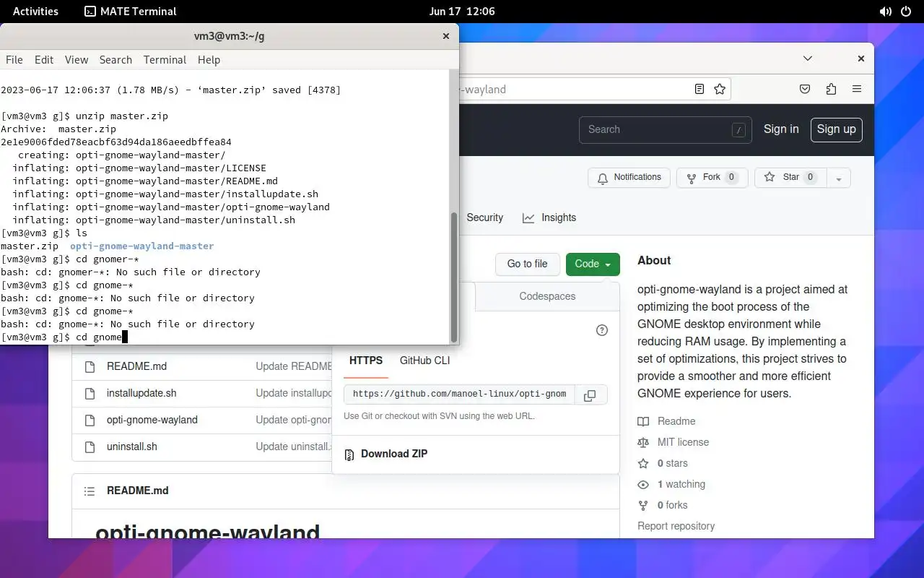This screenshot has height=578, width=924.
Task: Open the Terminal menu in the menu bar
Action: tap(165, 60)
